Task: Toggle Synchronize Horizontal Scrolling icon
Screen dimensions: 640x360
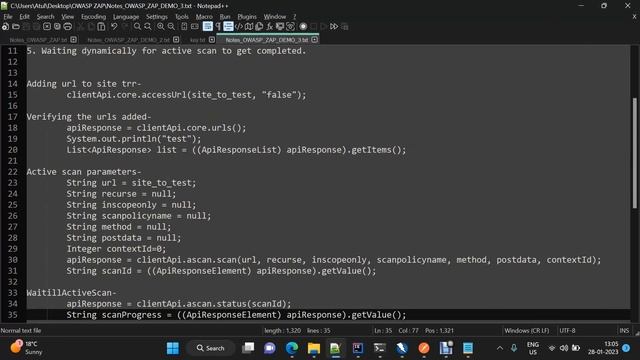Action: 195,27
